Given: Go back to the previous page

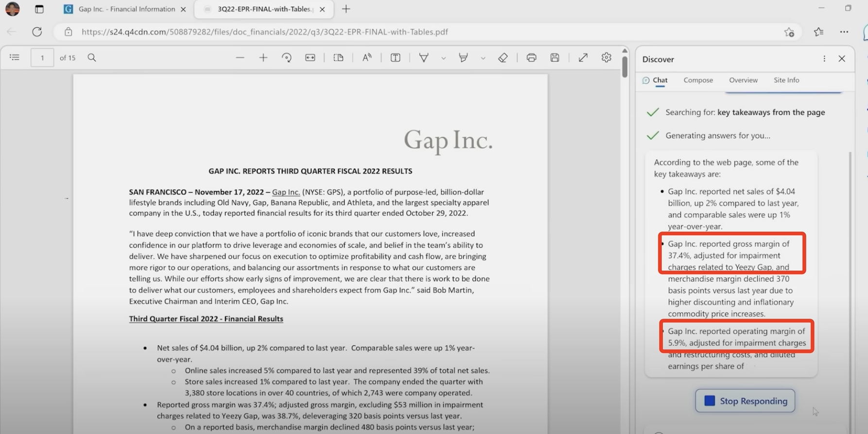Looking at the screenshot, I should 12,32.
